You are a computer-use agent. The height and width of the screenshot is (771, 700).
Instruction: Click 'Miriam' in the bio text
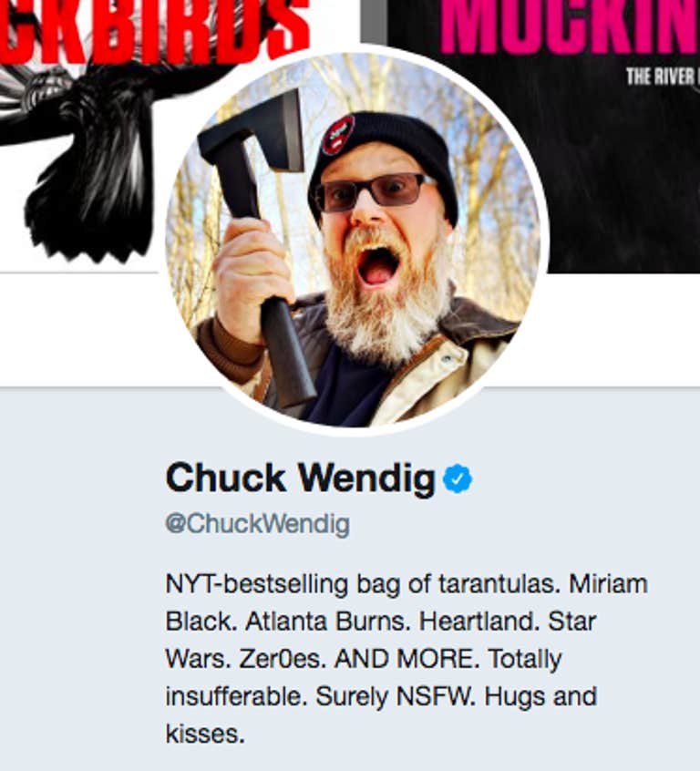(608, 584)
